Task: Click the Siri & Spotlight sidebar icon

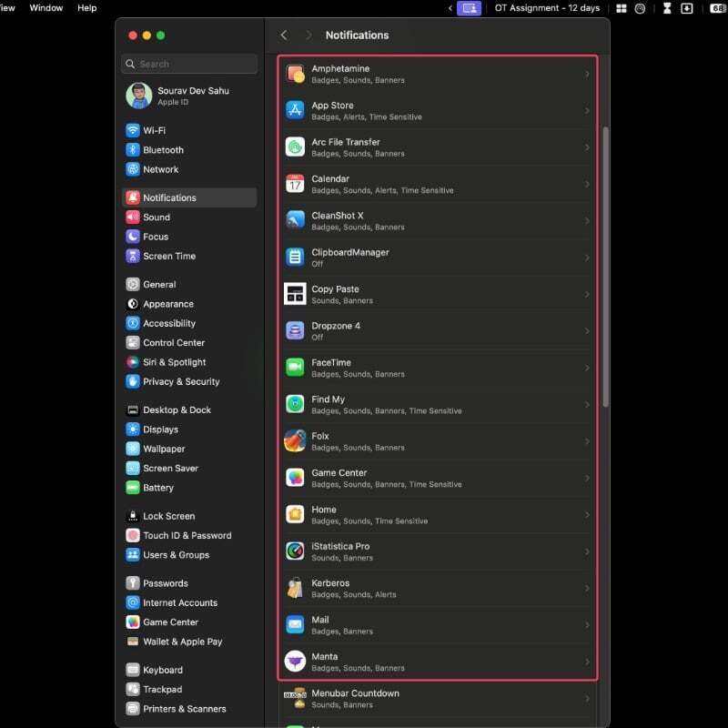Action: (x=133, y=362)
